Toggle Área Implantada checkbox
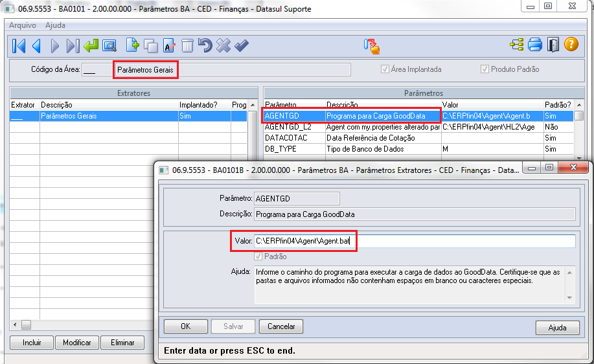The width and height of the screenshot is (594, 364). (x=385, y=69)
